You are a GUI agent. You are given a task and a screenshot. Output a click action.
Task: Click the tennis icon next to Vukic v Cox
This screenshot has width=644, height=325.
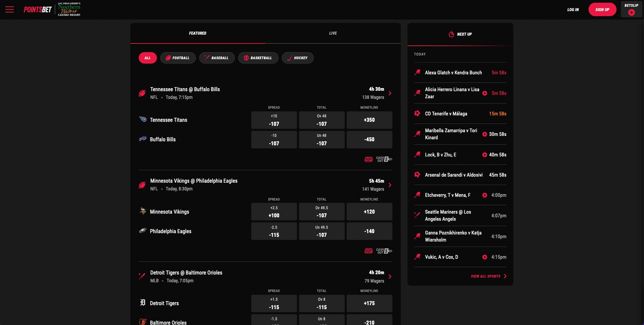pyautogui.click(x=418, y=257)
